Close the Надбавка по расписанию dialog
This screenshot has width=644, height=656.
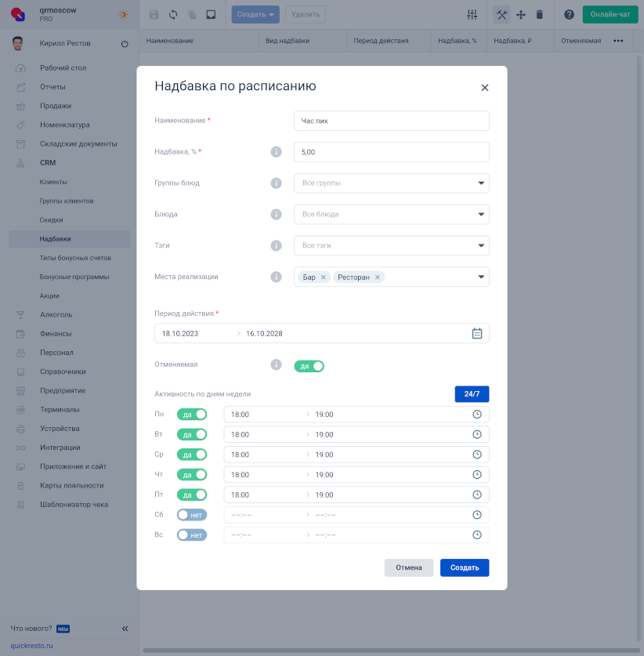[x=485, y=88]
